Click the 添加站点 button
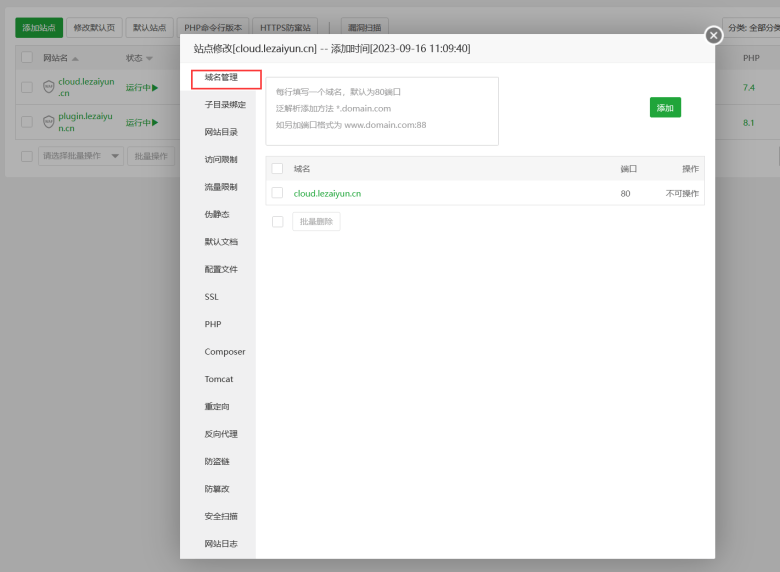Viewport: 780px width, 572px height. coord(39,27)
